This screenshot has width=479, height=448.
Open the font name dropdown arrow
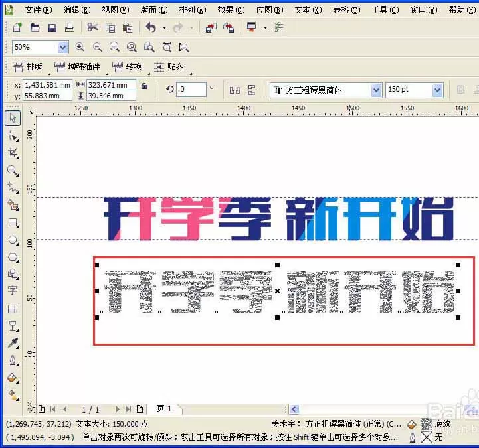click(x=376, y=90)
